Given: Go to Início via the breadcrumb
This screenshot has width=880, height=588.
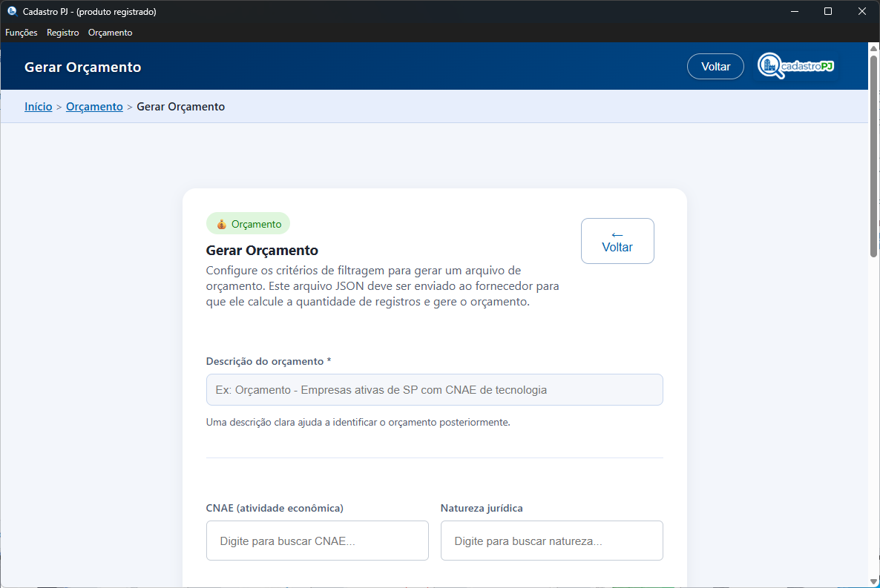Looking at the screenshot, I should click(x=39, y=107).
